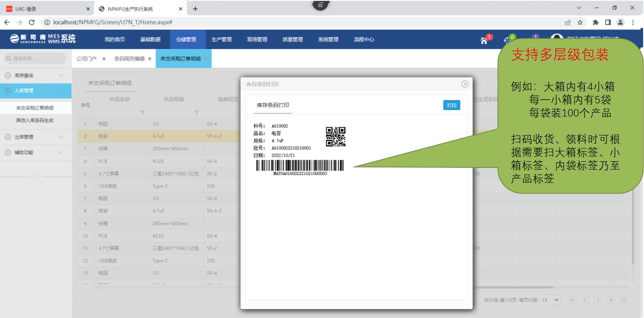
Task: Click the gear icon beside 辅助功能
Action: click(8, 152)
